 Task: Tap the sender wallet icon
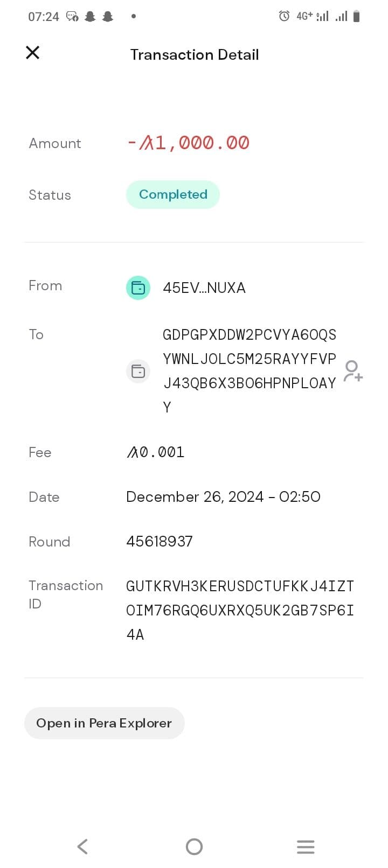pos(138,288)
